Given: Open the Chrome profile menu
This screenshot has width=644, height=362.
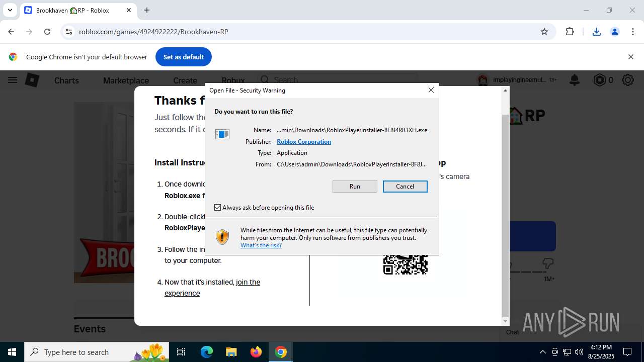Looking at the screenshot, I should (615, 32).
